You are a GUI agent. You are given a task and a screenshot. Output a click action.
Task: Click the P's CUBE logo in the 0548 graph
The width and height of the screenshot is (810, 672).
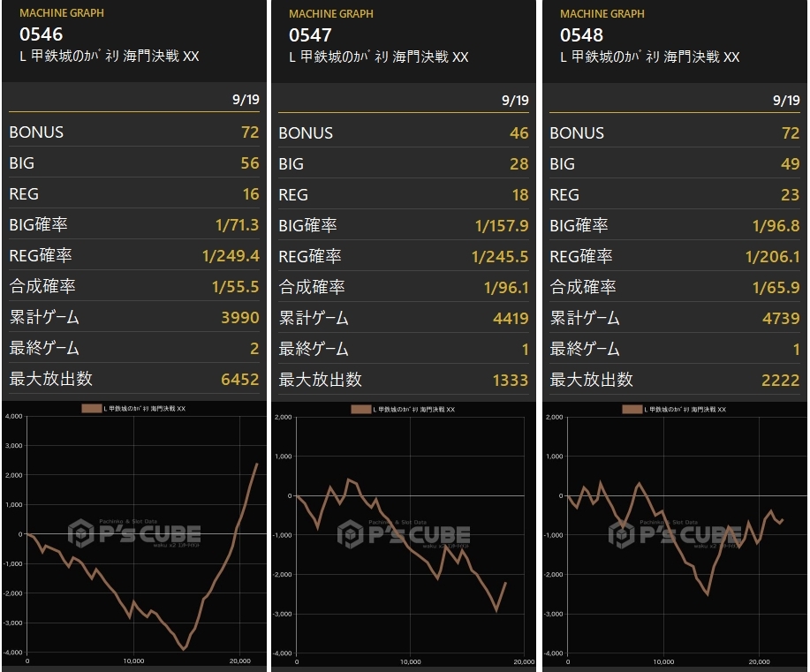click(675, 534)
